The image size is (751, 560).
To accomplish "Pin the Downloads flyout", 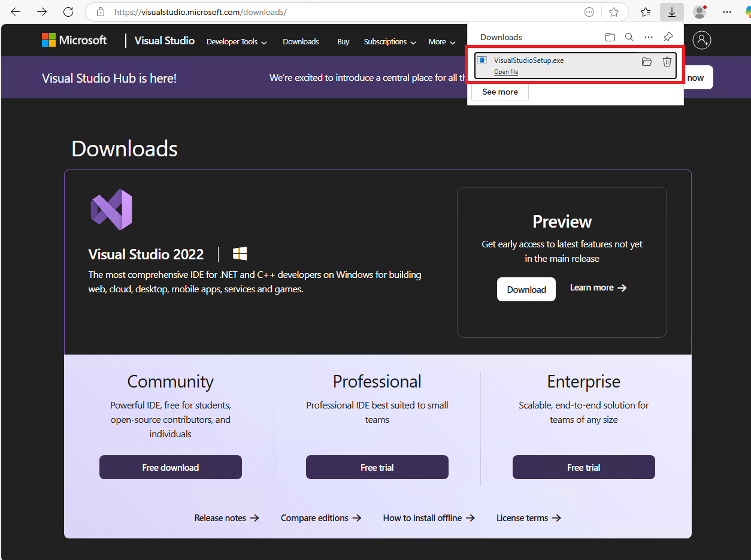I will coord(668,37).
